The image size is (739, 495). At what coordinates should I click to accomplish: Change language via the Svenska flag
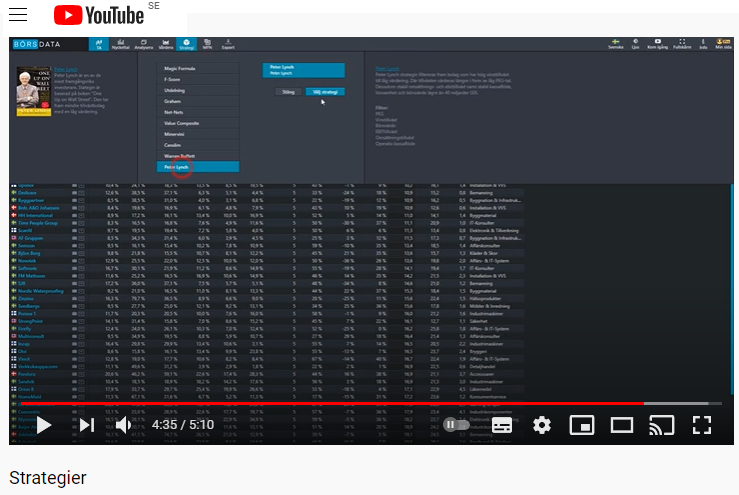point(616,44)
